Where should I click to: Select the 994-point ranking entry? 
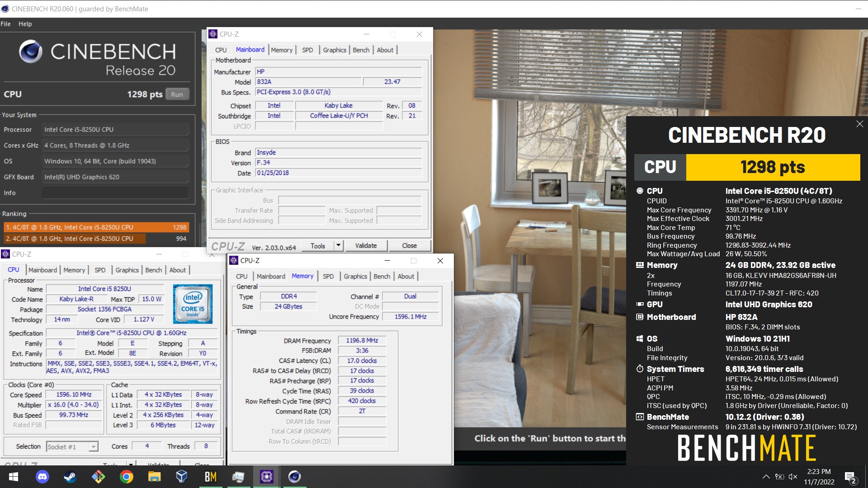click(96, 239)
